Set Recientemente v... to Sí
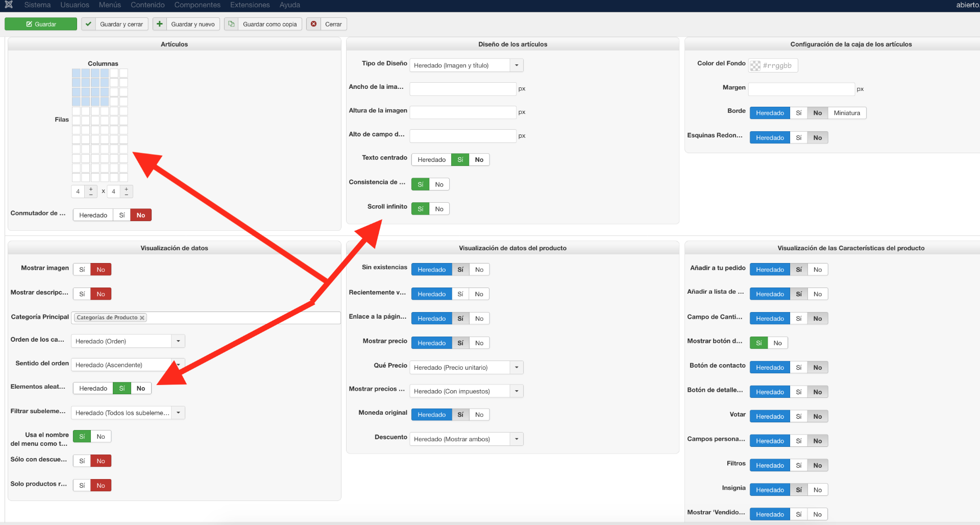The image size is (980, 525). (x=460, y=294)
